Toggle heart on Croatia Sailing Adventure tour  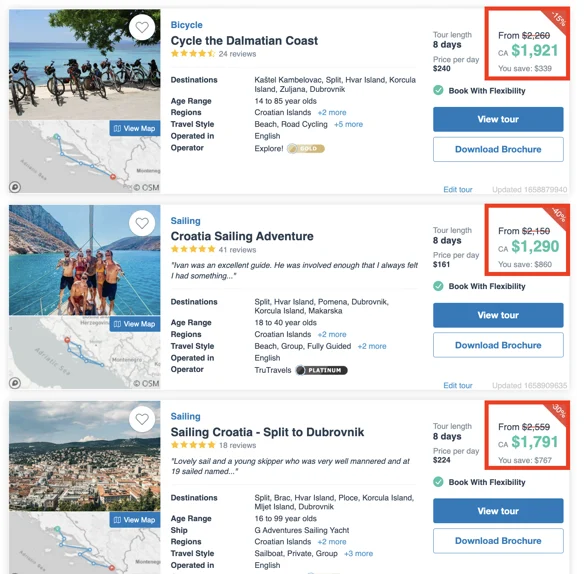(142, 223)
